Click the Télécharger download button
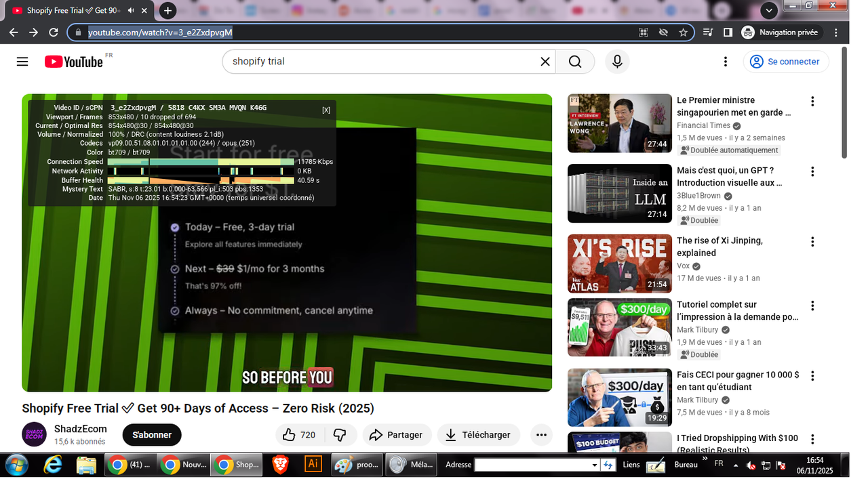This screenshot has width=868, height=502. pyautogui.click(x=478, y=435)
